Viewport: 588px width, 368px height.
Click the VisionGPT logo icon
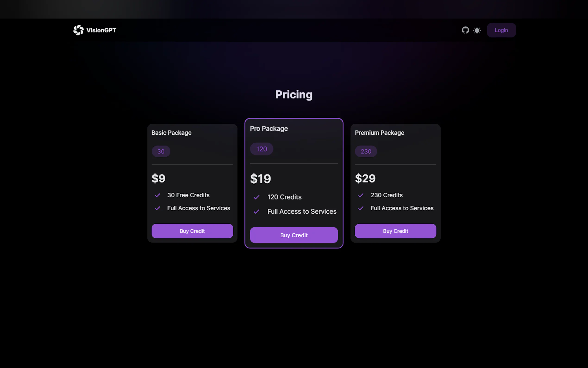78,30
